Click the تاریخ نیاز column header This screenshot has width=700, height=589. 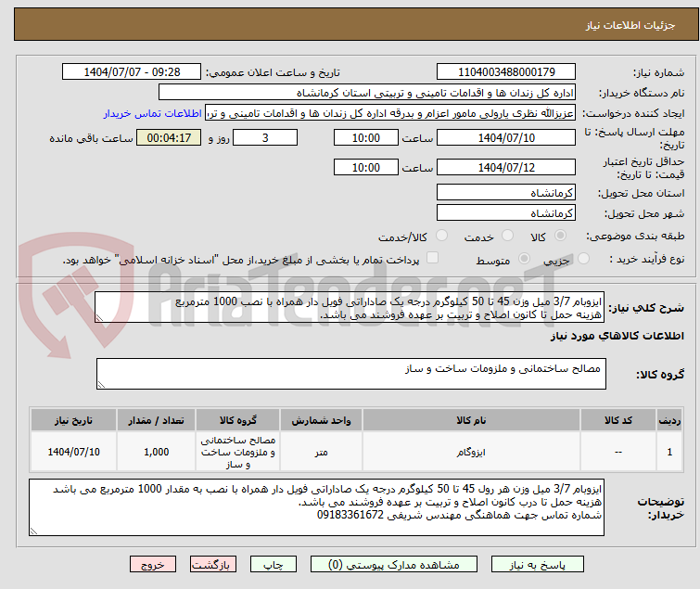pos(73,420)
